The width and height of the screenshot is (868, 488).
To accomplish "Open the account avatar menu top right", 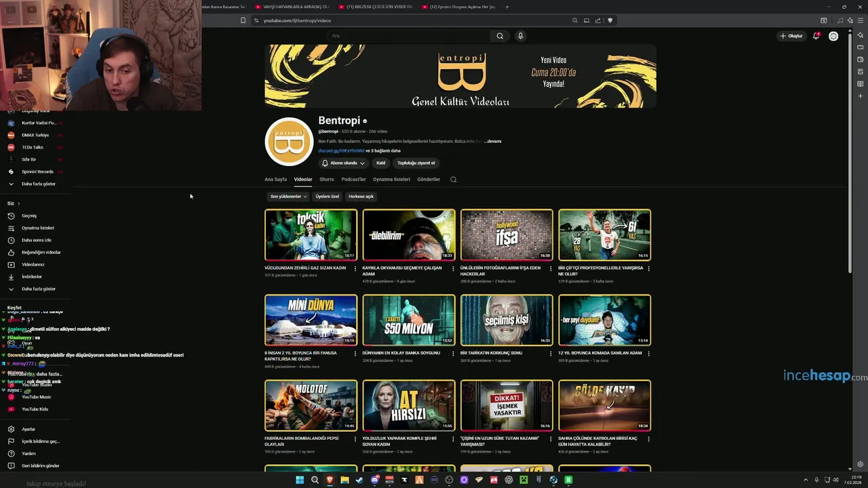I will click(x=833, y=36).
